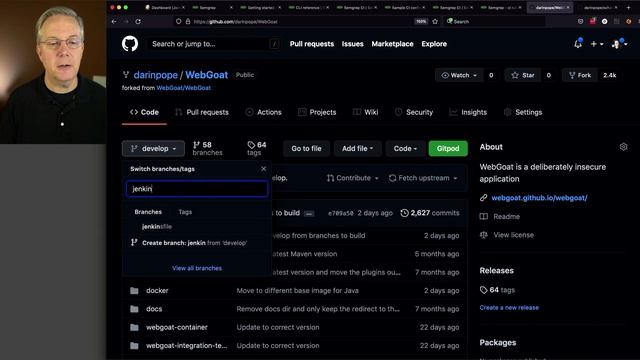Click the e709a50 commit hash

tap(340, 213)
